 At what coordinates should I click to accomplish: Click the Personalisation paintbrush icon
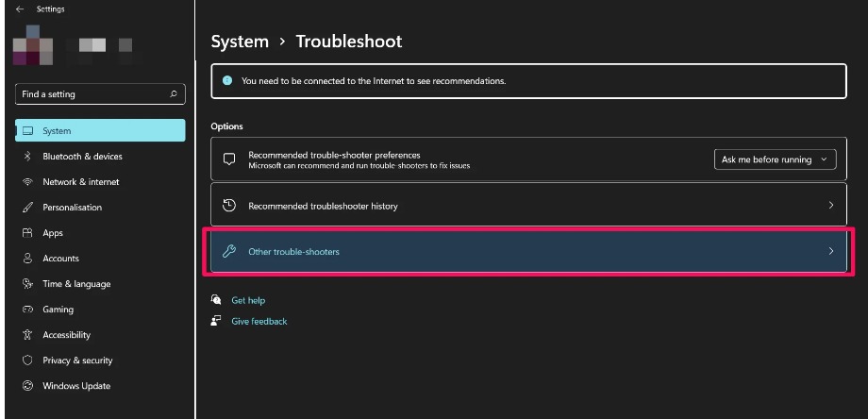coord(27,208)
